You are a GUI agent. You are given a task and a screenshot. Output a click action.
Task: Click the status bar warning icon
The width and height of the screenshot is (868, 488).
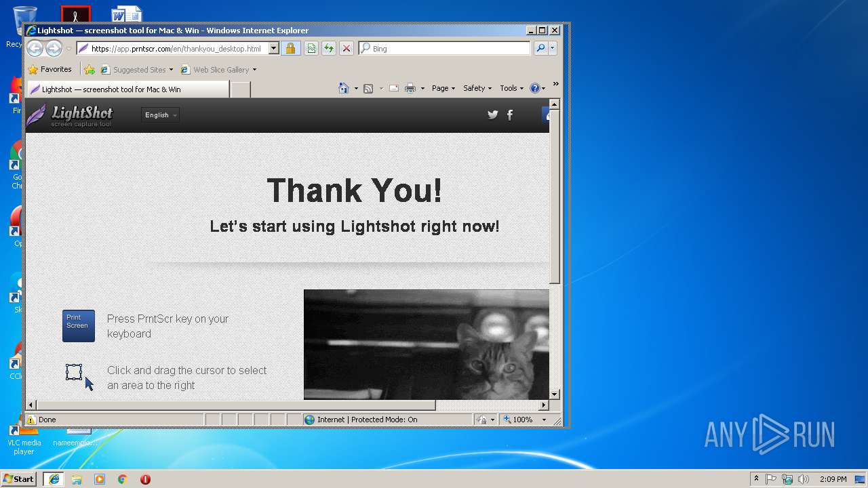[x=31, y=420]
